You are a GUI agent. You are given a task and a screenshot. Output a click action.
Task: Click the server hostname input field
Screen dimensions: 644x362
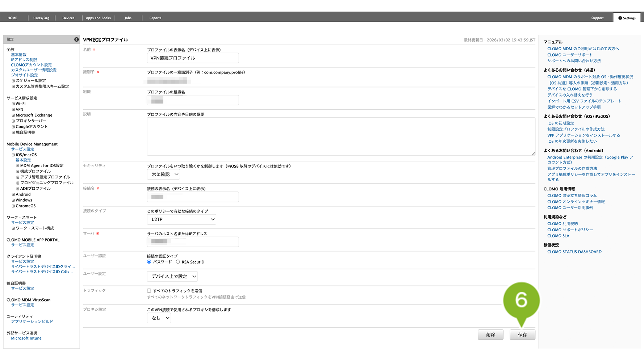point(193,242)
